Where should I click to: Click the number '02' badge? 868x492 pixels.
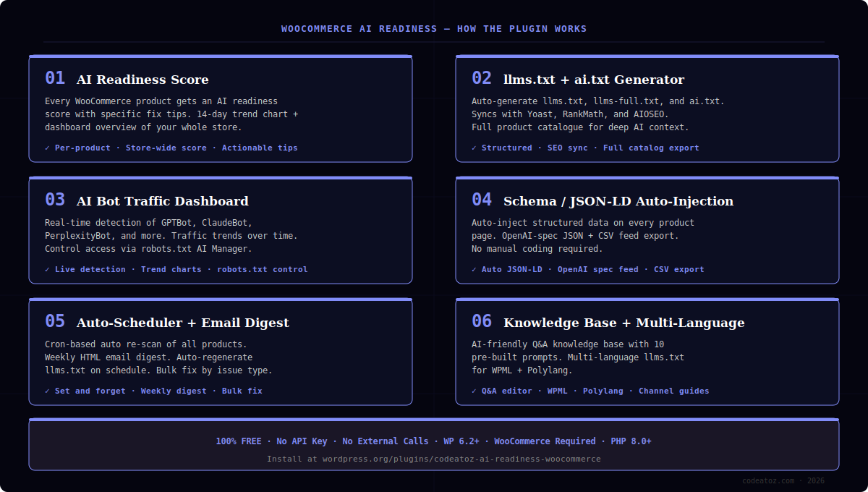pos(482,78)
